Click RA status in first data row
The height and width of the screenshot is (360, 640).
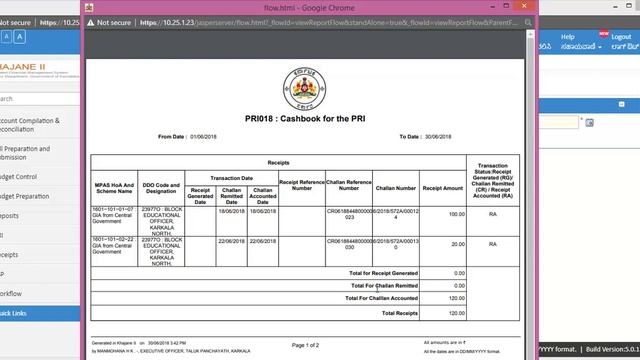point(493,214)
